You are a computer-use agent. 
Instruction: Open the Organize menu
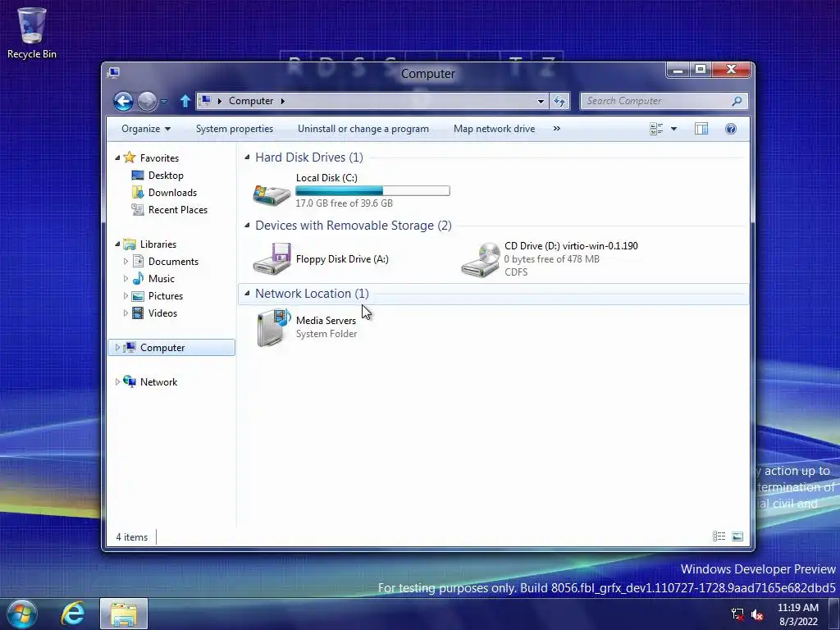[x=146, y=129]
